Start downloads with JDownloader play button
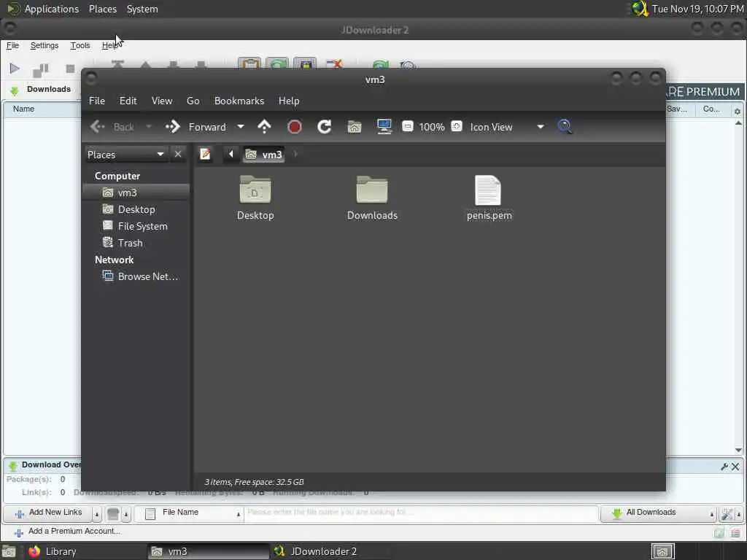Image resolution: width=747 pixels, height=560 pixels. click(x=15, y=69)
